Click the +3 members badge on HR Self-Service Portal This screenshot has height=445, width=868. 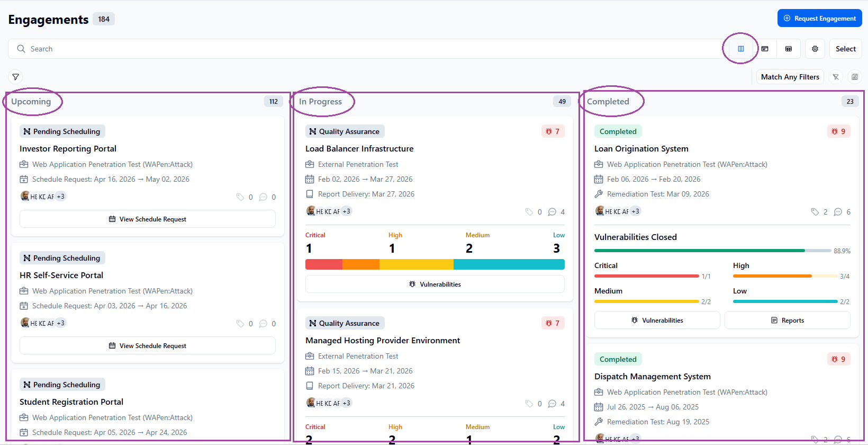61,323
